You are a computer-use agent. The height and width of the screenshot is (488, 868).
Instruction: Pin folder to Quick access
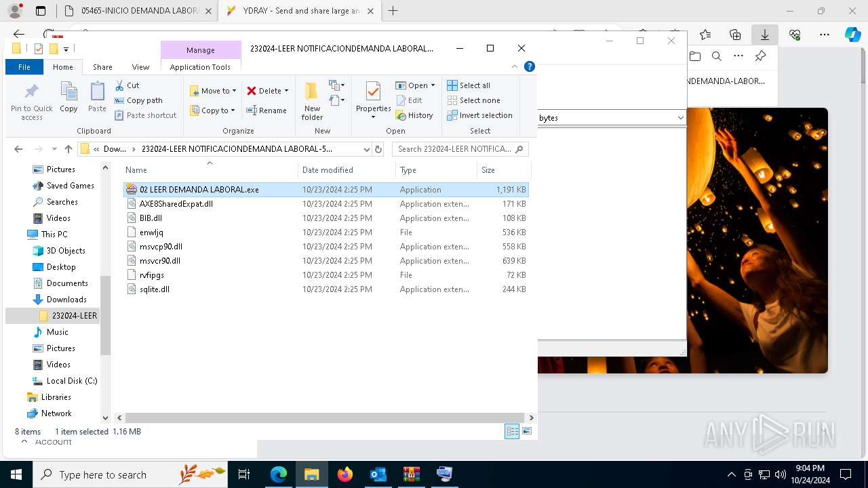(31, 102)
